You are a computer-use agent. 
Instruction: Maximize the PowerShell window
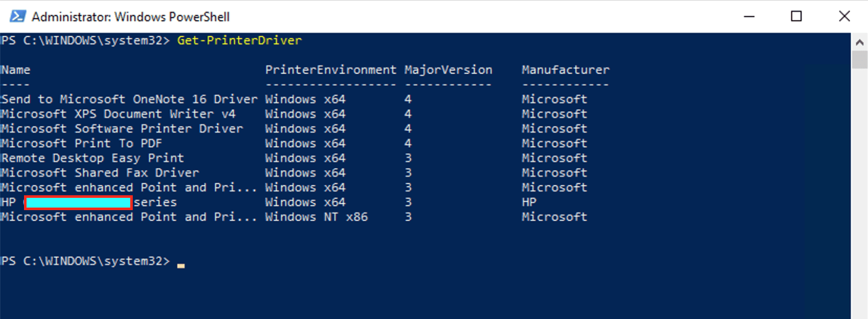796,16
